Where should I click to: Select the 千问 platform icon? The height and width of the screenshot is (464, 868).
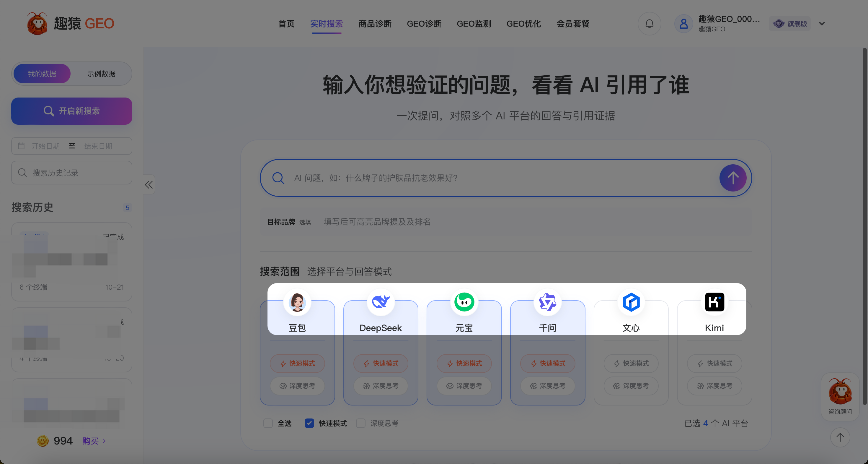548,302
